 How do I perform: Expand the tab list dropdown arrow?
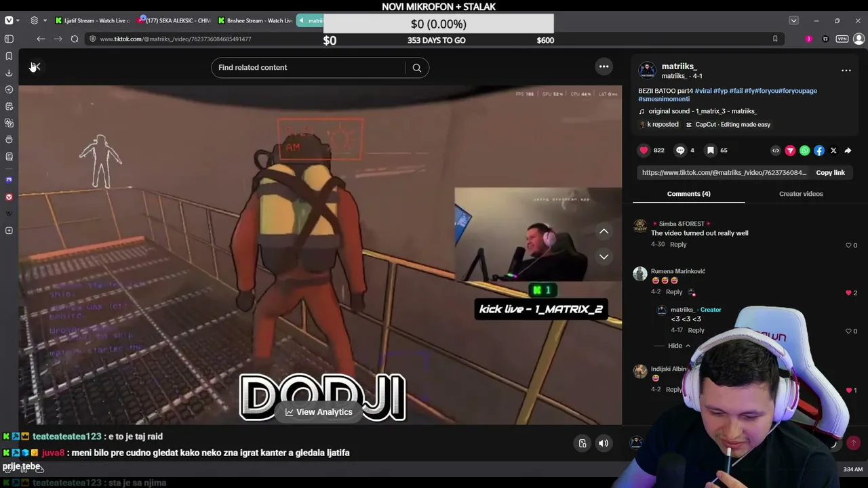(x=793, y=21)
